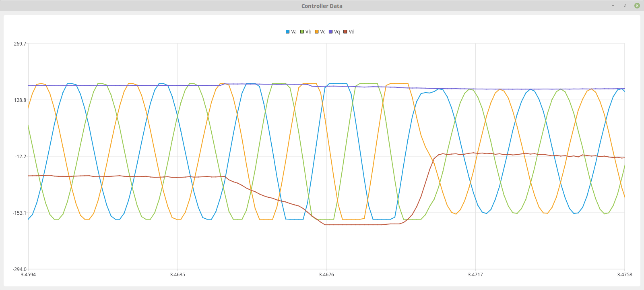Click the red-brown Vd legend swatch
This screenshot has height=290, width=644.
coord(345,32)
